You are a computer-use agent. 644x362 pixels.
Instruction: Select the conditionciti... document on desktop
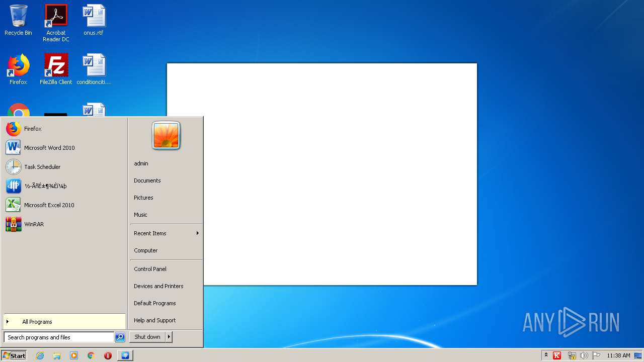coord(94,69)
